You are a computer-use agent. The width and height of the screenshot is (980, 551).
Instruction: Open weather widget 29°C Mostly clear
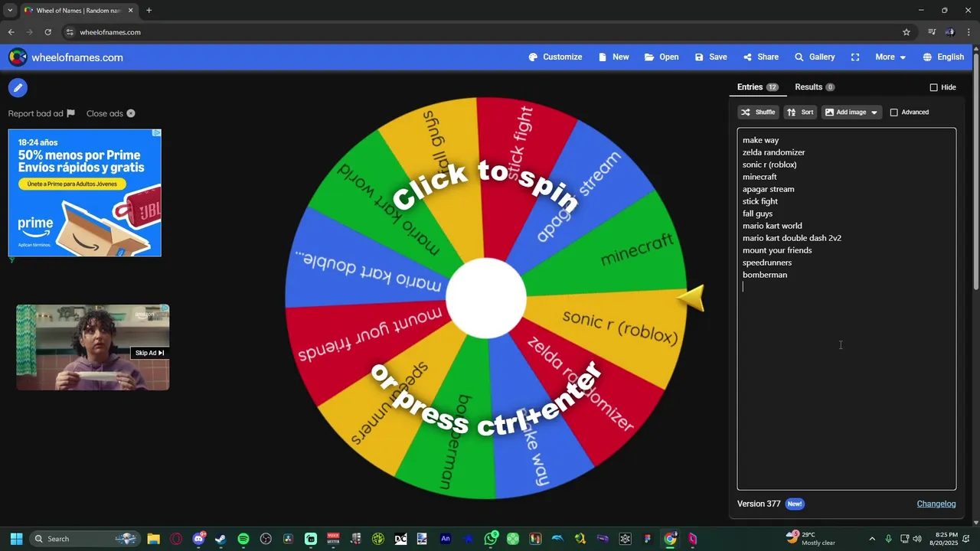[810, 539]
